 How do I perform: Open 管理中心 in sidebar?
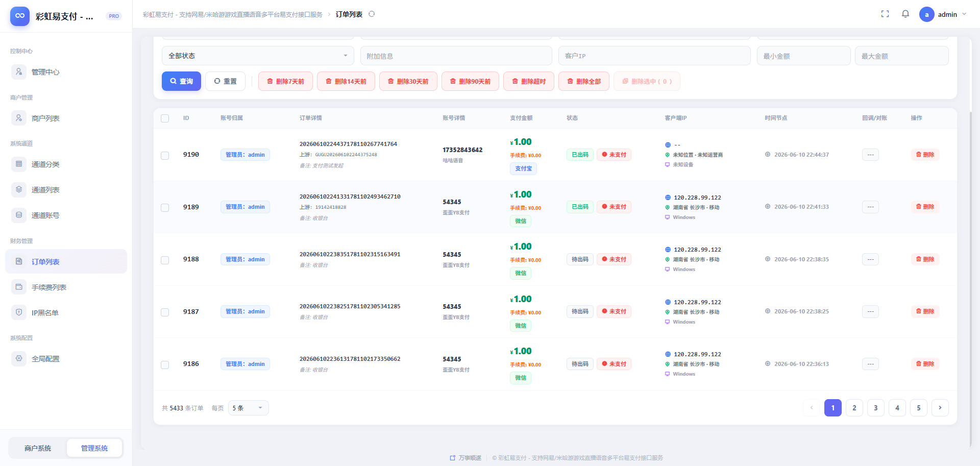tap(66, 72)
